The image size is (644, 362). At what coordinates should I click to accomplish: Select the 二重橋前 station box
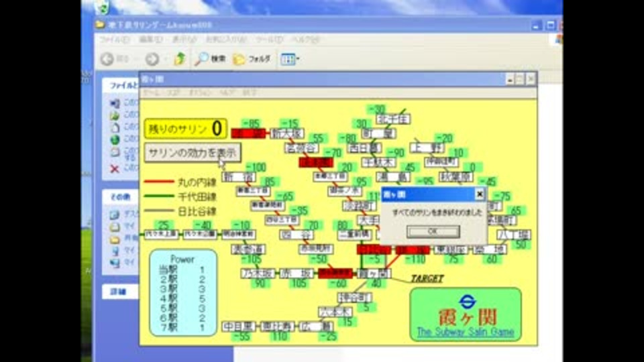[x=355, y=235]
